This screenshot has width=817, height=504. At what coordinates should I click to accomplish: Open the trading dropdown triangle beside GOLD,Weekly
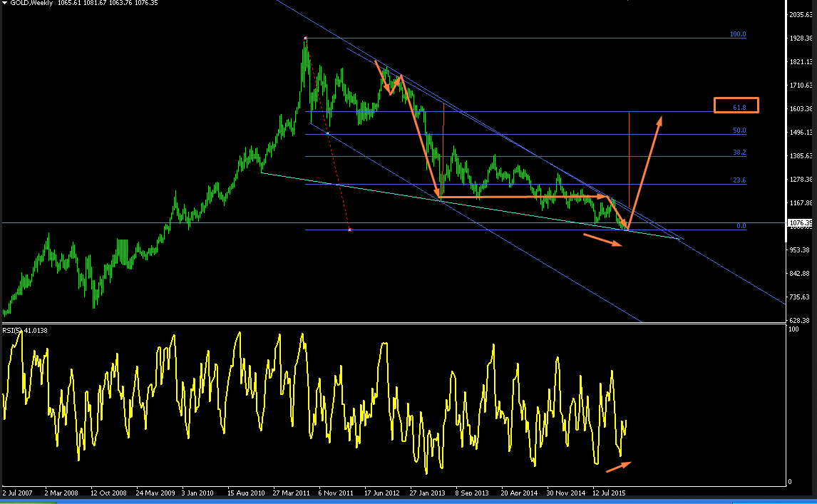point(5,3)
